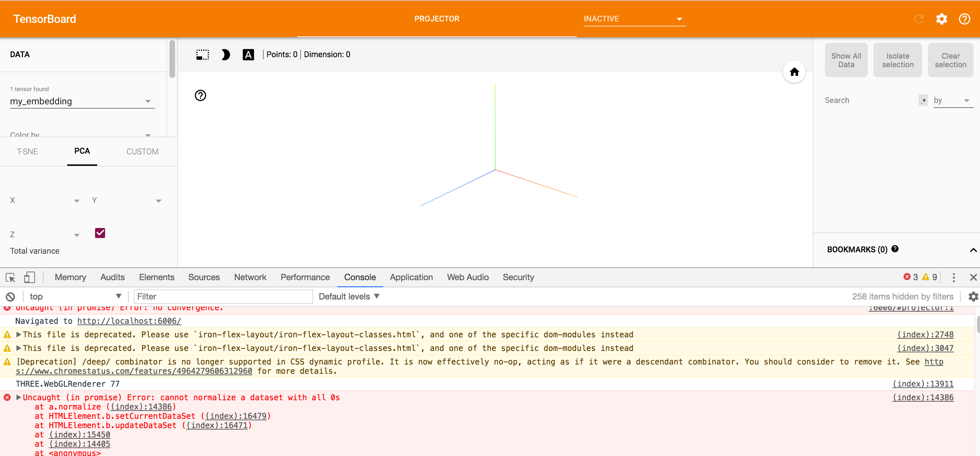Click the DevTools inspect element icon
Screen dimensions: 980x456
coord(11,277)
